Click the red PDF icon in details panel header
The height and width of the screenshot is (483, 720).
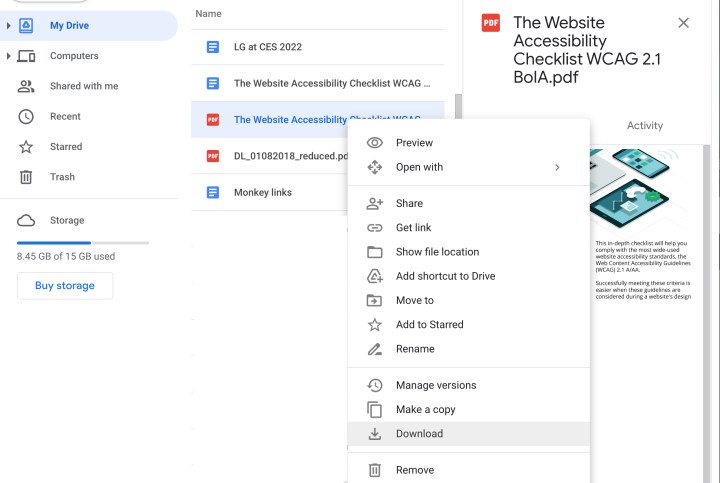point(490,23)
